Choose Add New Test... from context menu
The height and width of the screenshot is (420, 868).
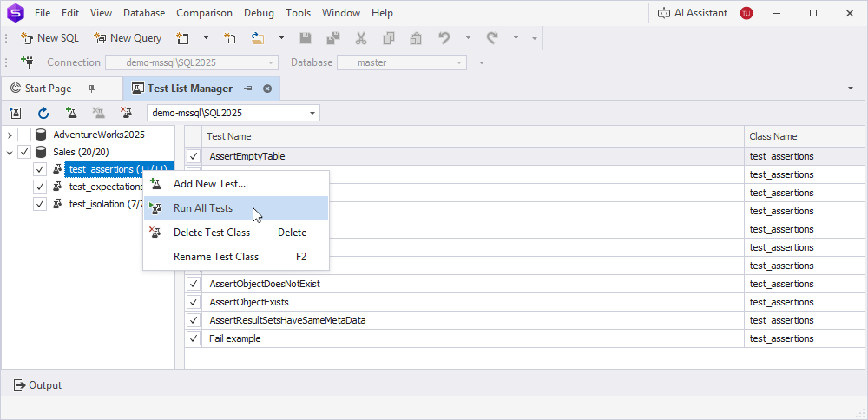point(236,184)
